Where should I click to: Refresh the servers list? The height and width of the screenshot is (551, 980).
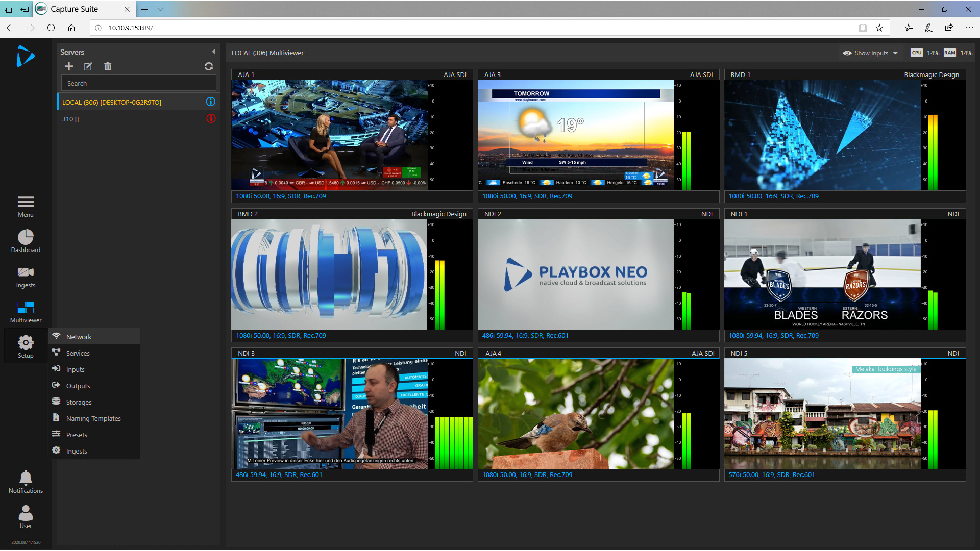point(209,66)
